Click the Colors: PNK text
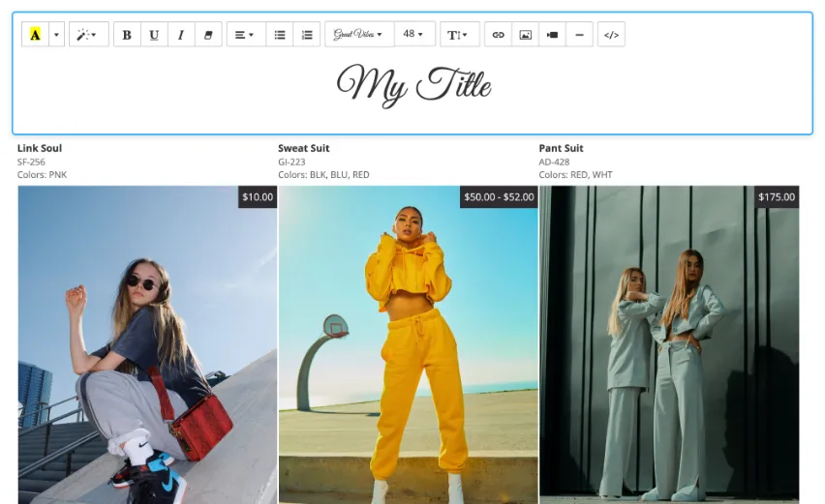This screenshot has height=504, width=825. (42, 174)
